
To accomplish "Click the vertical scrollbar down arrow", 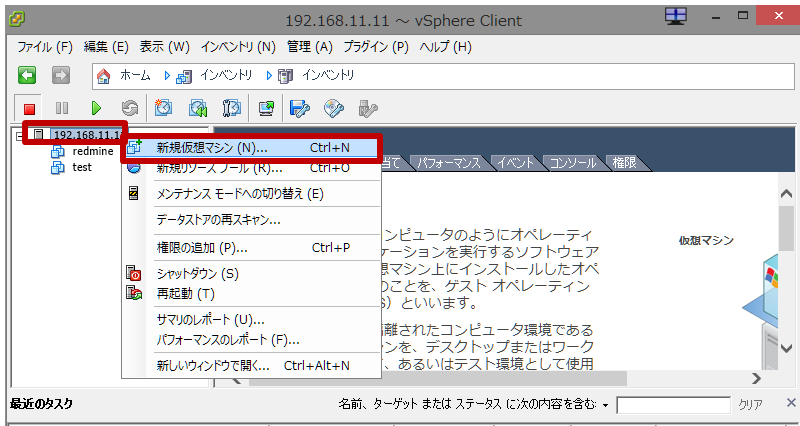I will click(x=786, y=348).
